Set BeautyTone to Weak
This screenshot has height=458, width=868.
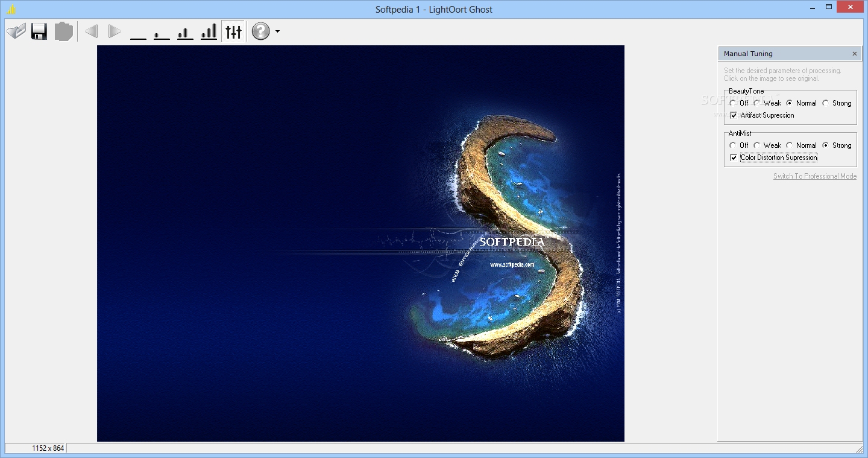pos(767,103)
